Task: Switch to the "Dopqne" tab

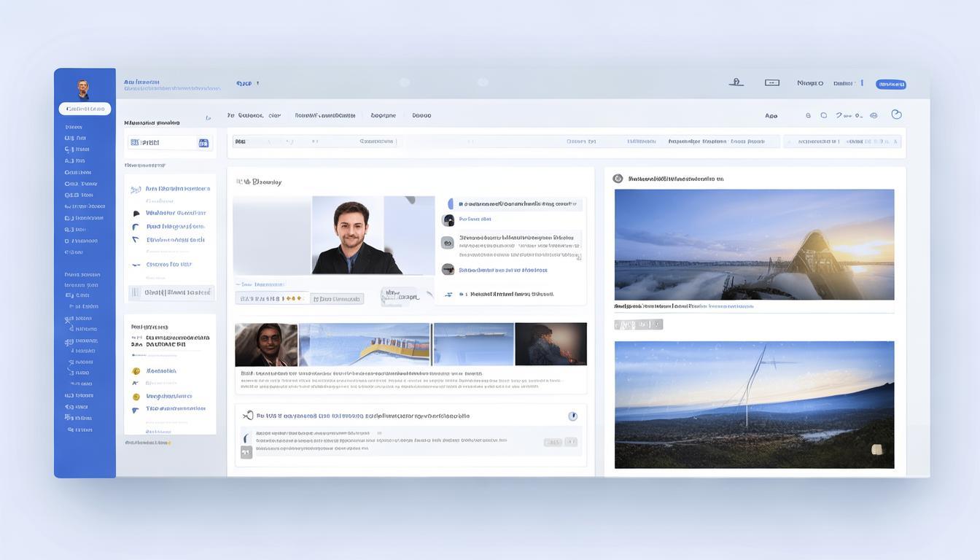Action: pos(383,115)
